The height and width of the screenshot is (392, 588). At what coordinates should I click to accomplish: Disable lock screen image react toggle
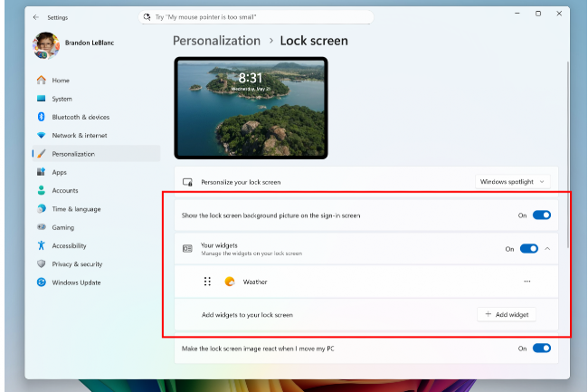[541, 348]
